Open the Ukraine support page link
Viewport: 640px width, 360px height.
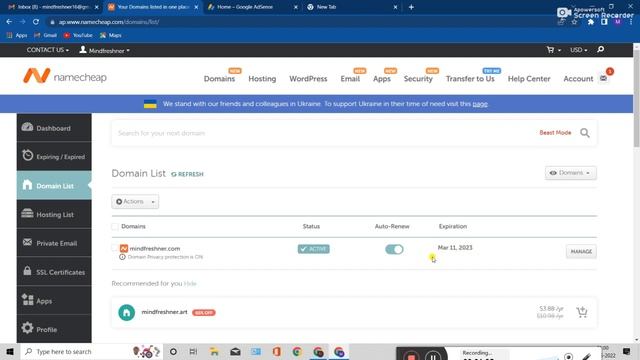tap(480, 104)
